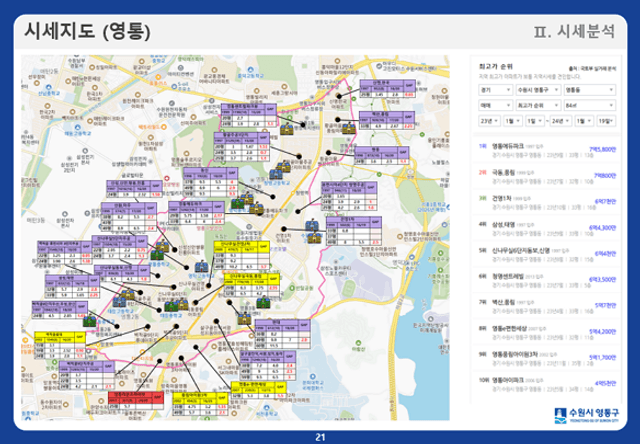
Task: Select rank 5 apartment 신나무실6단지동보,신명
Action: (547, 254)
